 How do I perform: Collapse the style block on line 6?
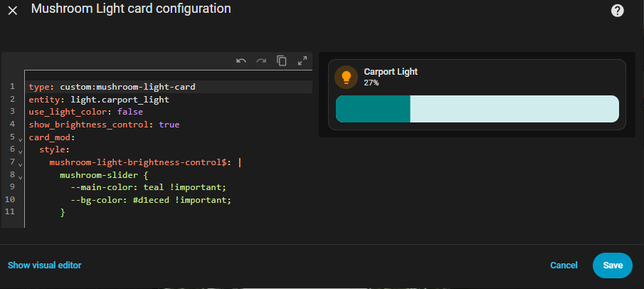tap(20, 151)
